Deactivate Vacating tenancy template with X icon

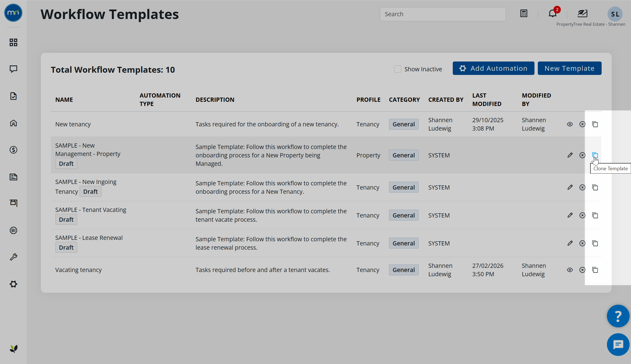click(582, 270)
